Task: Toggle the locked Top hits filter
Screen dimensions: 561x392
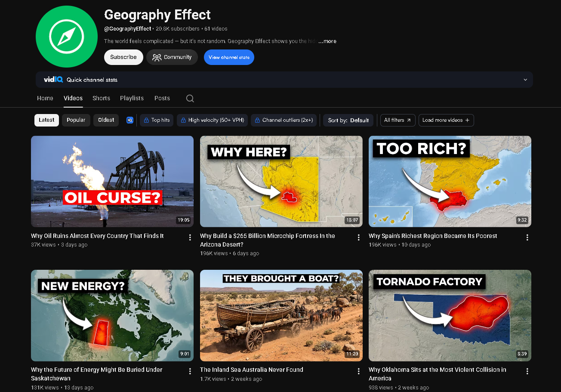Action: point(157,120)
